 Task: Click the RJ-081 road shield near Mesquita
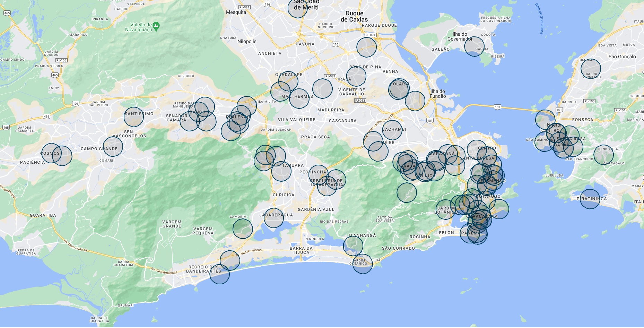(x=244, y=7)
